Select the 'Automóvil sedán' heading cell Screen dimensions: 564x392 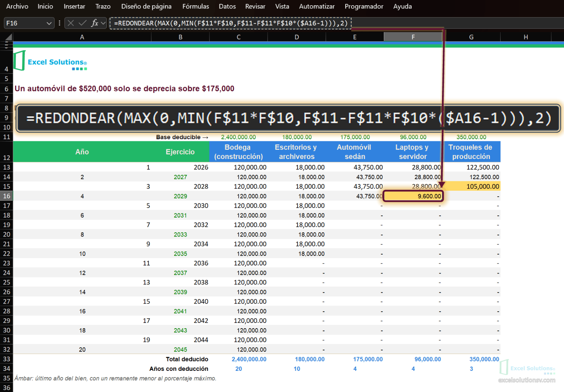[355, 152]
